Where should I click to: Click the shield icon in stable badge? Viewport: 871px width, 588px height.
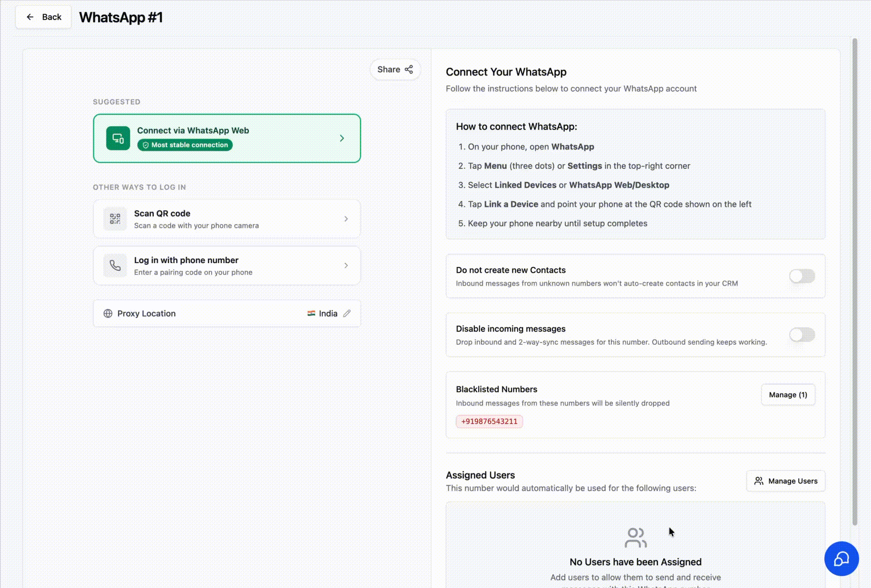[146, 145]
